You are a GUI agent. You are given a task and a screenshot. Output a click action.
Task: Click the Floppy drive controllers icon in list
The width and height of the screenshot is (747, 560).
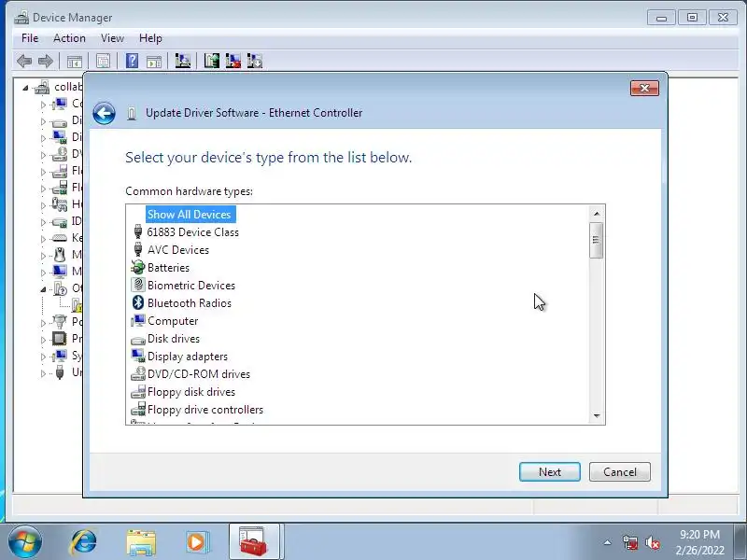137,409
